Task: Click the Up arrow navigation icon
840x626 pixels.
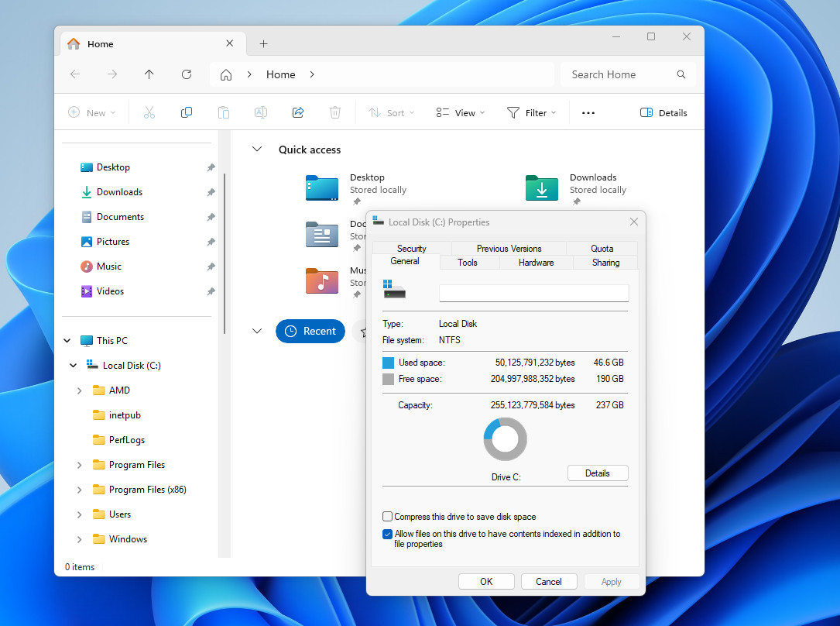Action: [x=149, y=74]
